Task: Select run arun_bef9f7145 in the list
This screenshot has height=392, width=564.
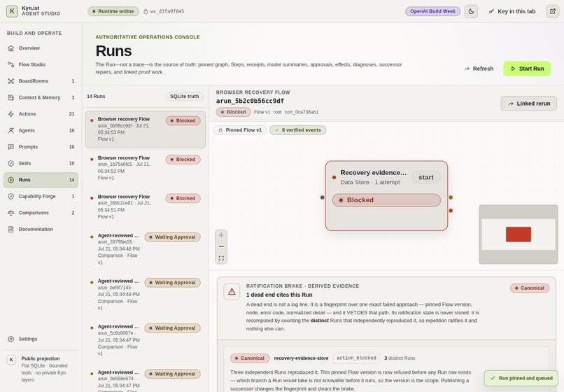Action: pos(146,295)
